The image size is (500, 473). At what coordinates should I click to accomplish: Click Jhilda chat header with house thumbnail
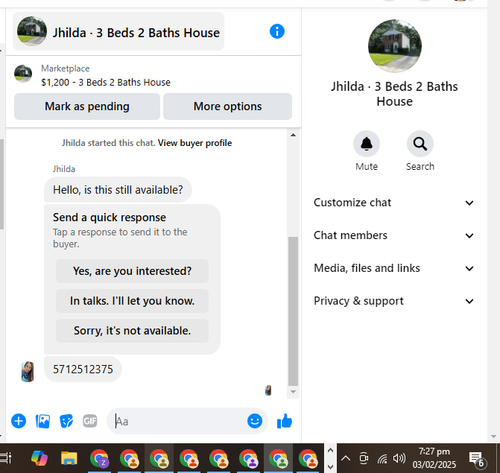[x=118, y=31]
